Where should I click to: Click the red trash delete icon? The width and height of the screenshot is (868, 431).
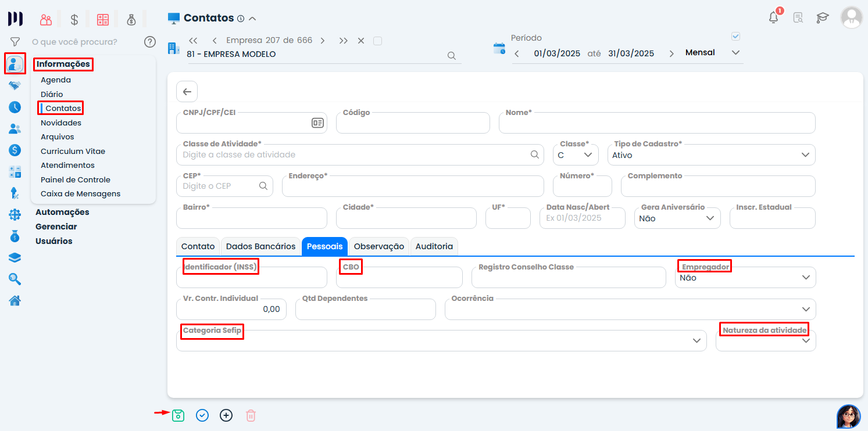point(251,415)
